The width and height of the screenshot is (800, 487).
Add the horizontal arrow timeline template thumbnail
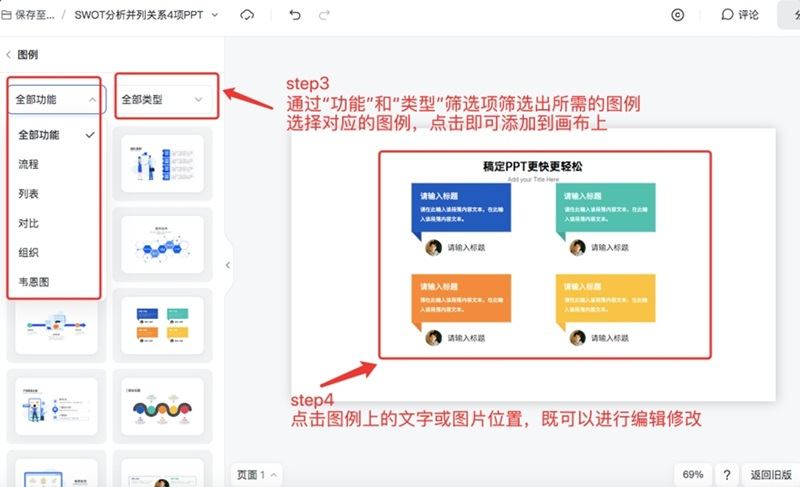pos(56,326)
